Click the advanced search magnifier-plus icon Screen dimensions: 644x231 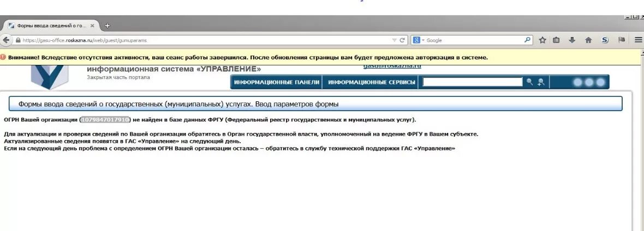[x=541, y=82]
